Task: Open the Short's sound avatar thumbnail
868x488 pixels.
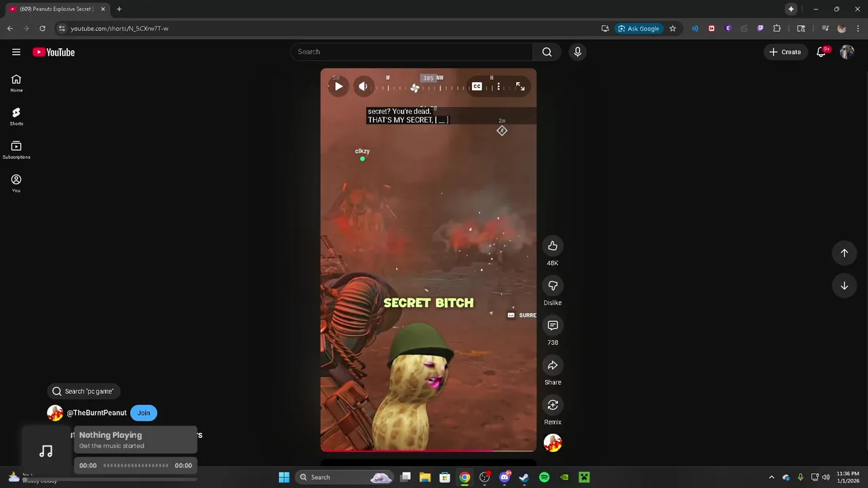Action: pyautogui.click(x=553, y=443)
